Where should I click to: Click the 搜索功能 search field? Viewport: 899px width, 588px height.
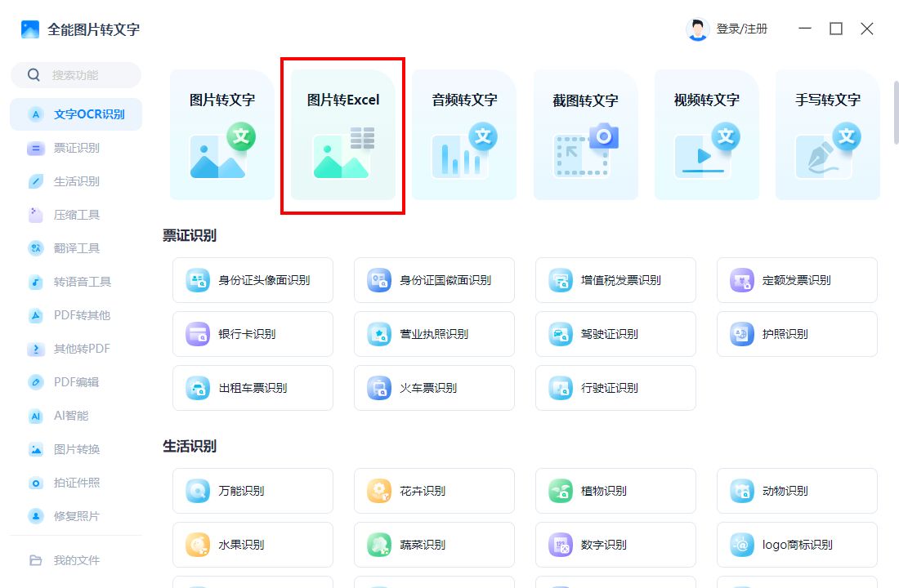76,75
